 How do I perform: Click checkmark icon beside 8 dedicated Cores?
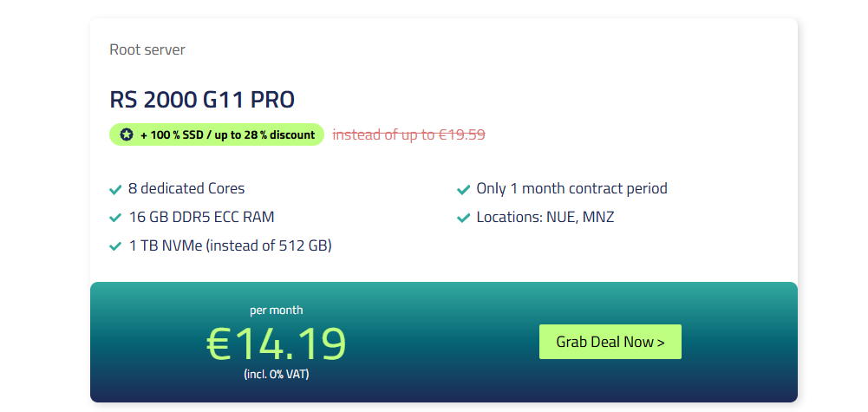click(115, 189)
